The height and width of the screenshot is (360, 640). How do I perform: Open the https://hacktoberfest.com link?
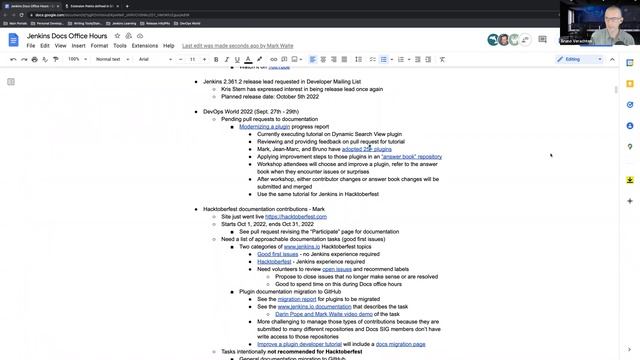click(x=296, y=217)
